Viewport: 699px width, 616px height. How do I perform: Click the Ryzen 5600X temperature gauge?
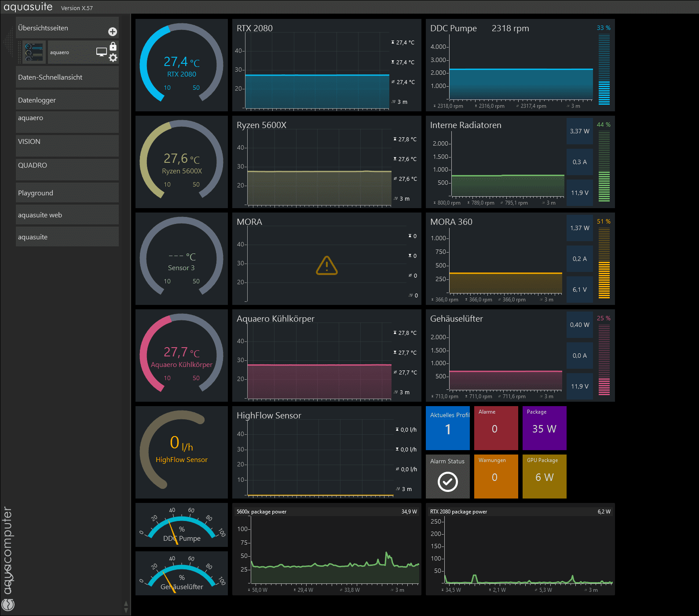[x=182, y=162]
